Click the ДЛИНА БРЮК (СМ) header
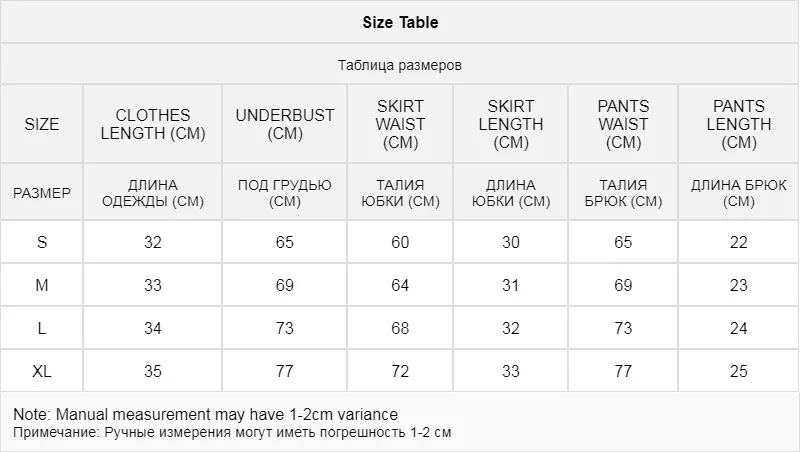 click(739, 193)
